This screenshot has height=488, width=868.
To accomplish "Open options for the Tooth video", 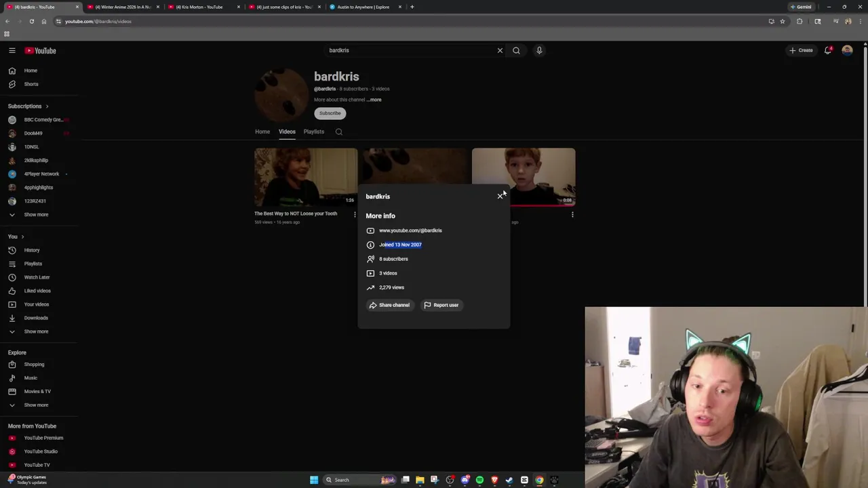I will pos(354,215).
